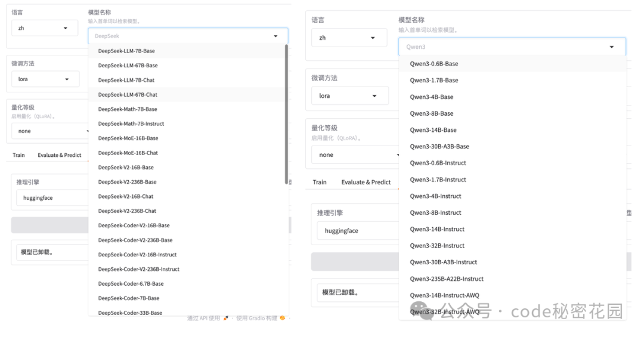The width and height of the screenshot is (644, 337).
Task: Pick Qwen3-30B-A3B-Base model
Action: click(x=512, y=146)
